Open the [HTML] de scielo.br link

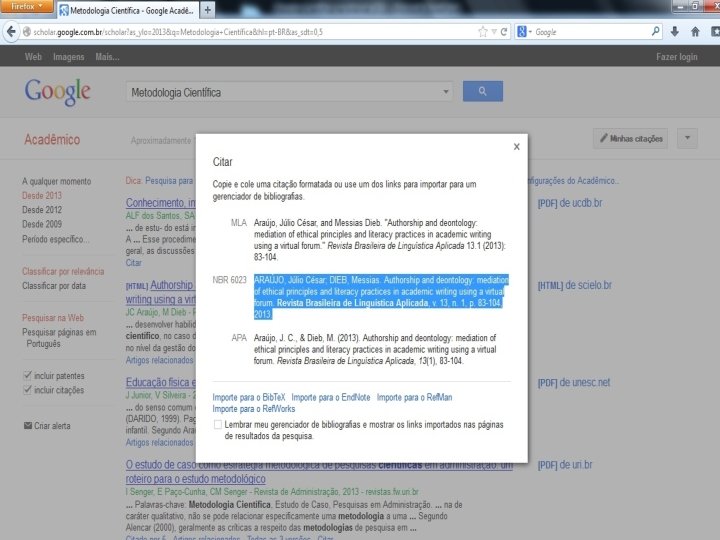(x=575, y=285)
